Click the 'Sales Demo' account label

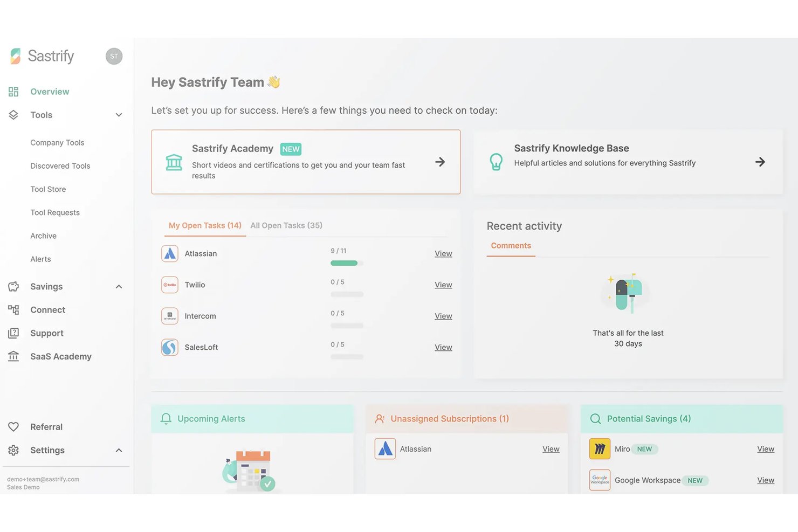(x=23, y=487)
